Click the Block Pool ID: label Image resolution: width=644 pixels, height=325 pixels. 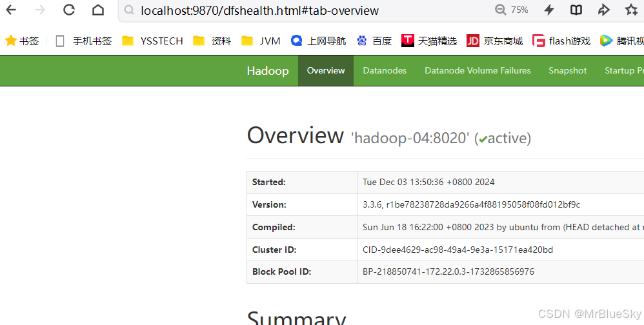(x=282, y=271)
